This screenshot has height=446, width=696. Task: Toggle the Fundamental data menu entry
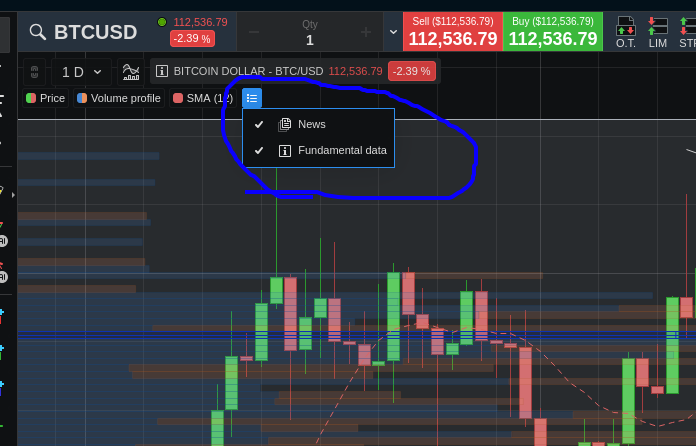(x=318, y=150)
